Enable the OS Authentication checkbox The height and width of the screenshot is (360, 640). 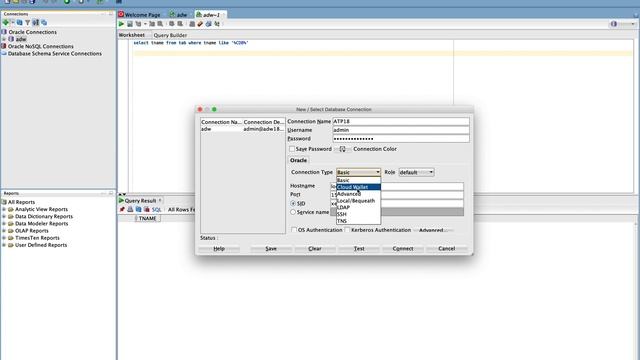[x=294, y=230]
